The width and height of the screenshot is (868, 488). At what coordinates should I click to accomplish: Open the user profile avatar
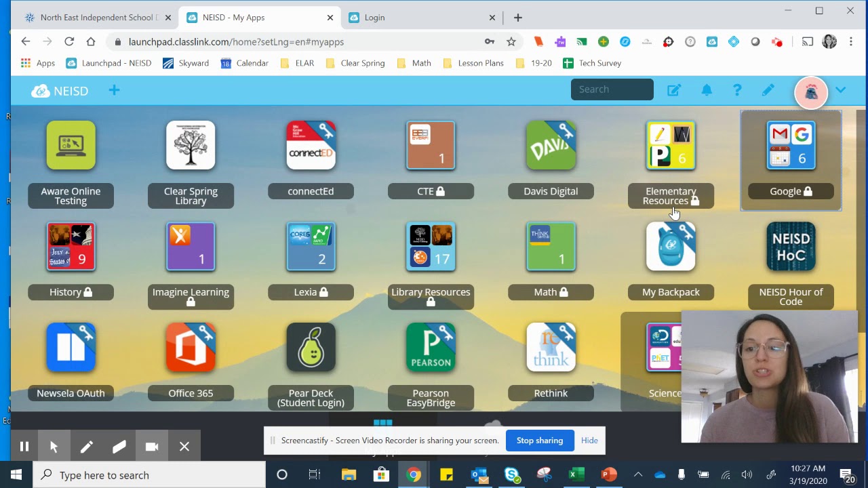[x=811, y=92]
